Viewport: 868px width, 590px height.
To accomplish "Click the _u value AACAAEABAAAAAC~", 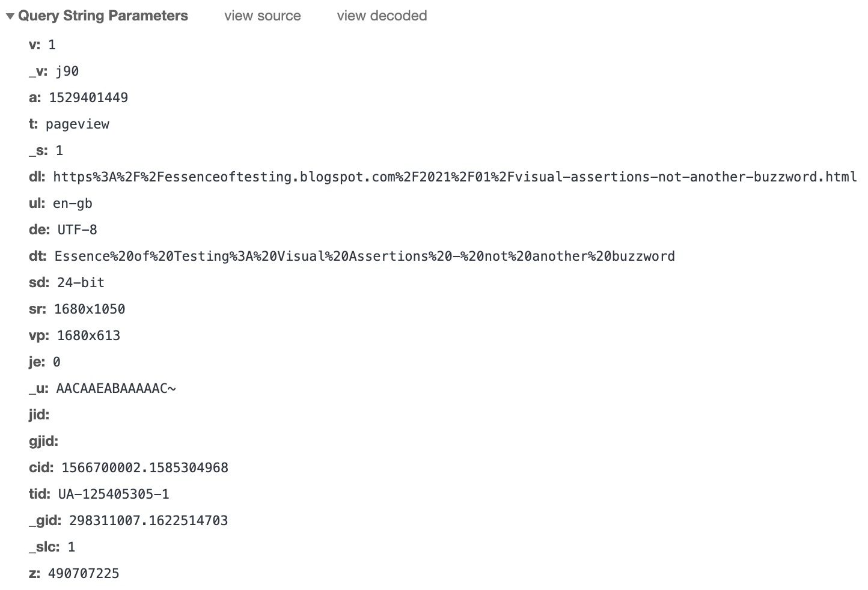I will point(115,388).
